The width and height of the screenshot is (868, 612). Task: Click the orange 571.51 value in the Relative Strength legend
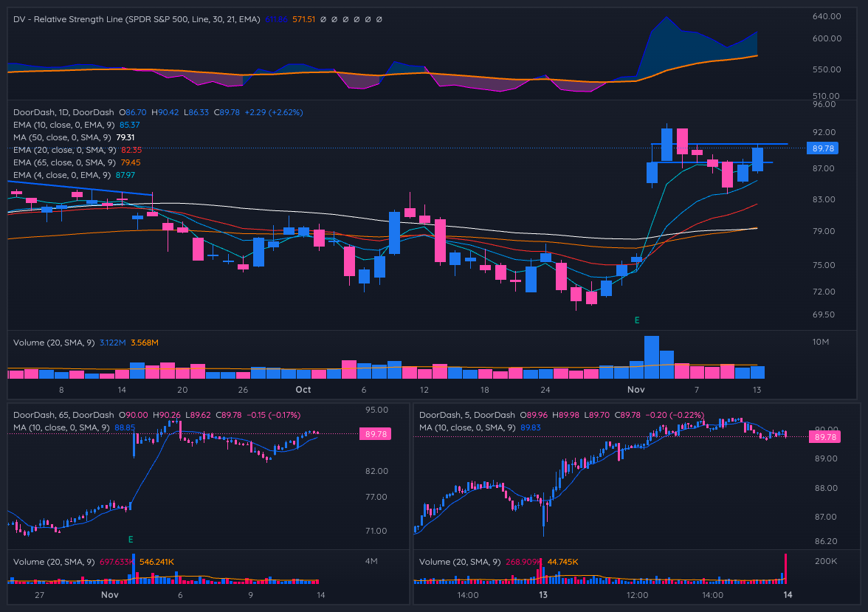(304, 19)
